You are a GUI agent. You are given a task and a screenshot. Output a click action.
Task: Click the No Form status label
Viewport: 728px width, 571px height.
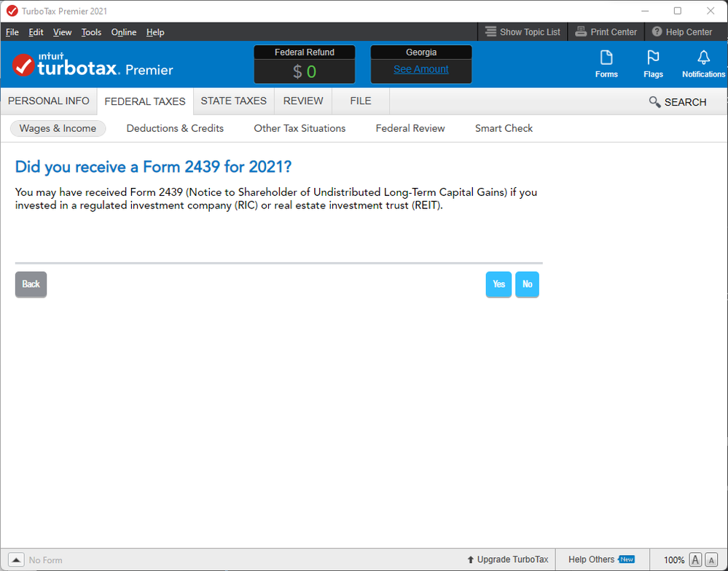pos(45,560)
